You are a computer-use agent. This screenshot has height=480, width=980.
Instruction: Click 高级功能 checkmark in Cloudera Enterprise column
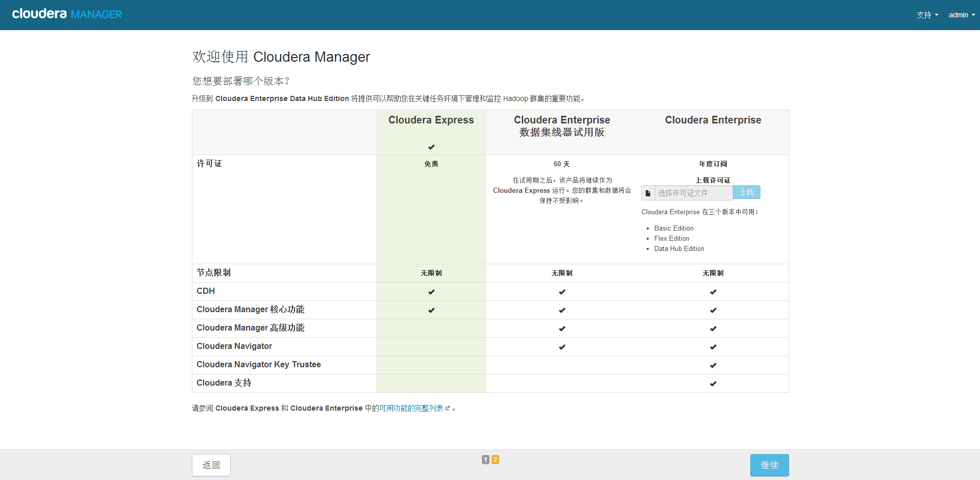pyautogui.click(x=713, y=329)
